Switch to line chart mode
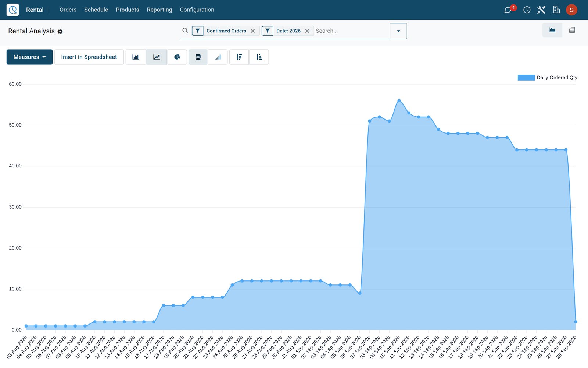The width and height of the screenshot is (588, 368). (157, 57)
